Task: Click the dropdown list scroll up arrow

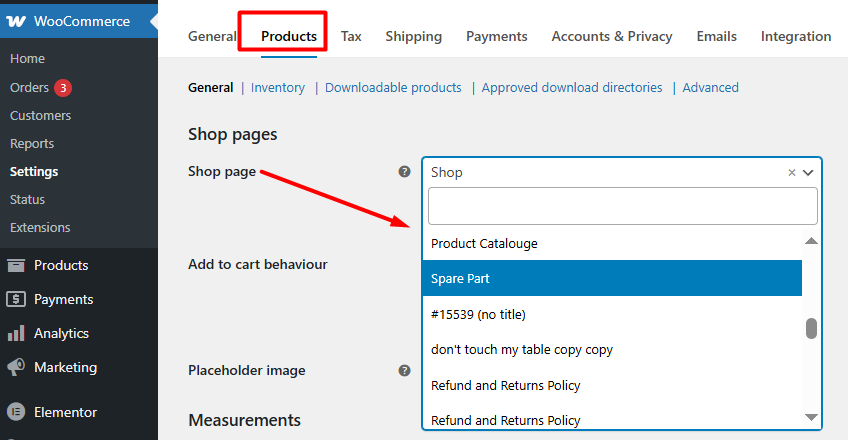Action: [811, 241]
